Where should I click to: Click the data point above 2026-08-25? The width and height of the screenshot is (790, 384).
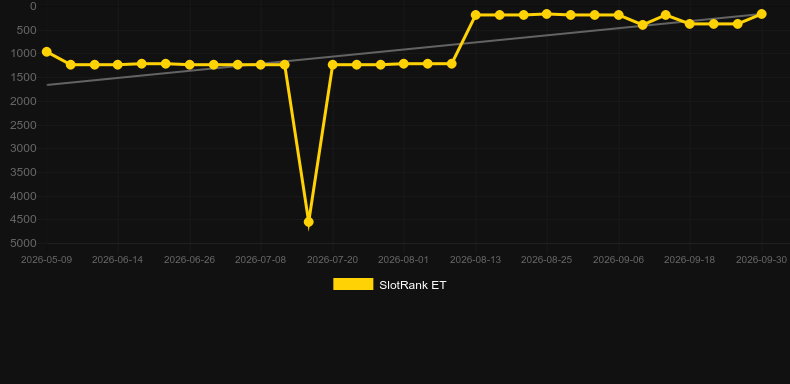(547, 14)
